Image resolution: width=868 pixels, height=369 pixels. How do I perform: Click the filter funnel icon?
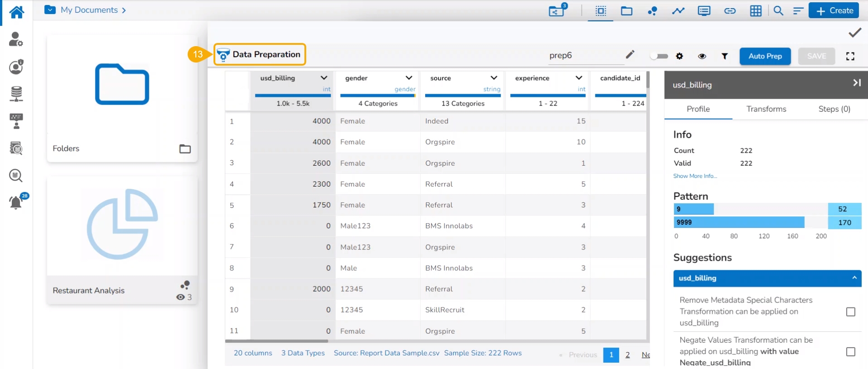click(725, 56)
